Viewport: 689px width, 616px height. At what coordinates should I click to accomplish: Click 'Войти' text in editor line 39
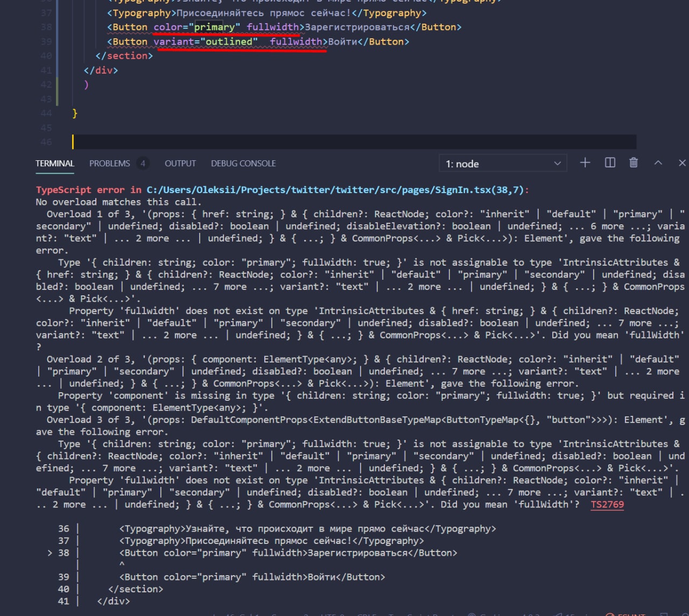point(343,41)
